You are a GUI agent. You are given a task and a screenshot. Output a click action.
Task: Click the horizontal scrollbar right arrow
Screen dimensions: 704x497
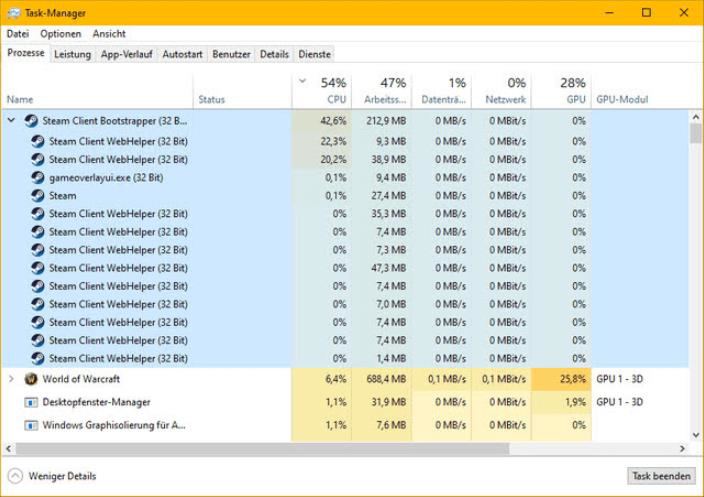[682, 448]
